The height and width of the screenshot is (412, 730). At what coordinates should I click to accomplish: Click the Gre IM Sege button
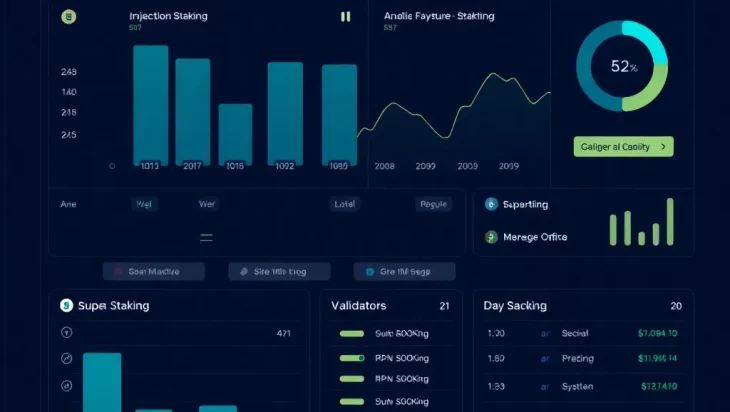404,271
